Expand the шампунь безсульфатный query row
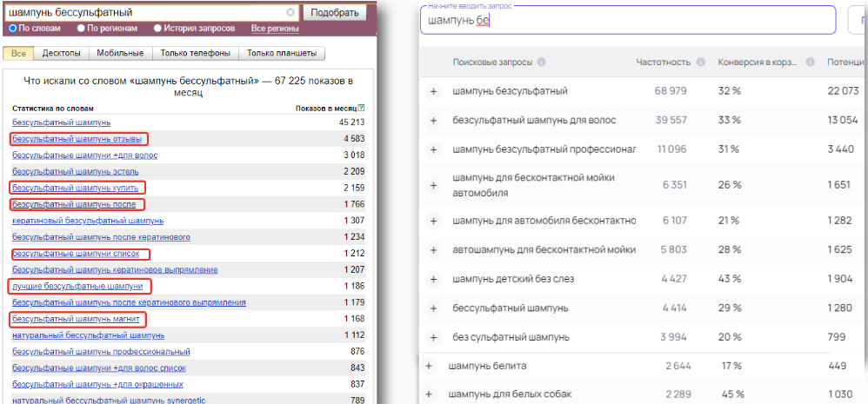The height and width of the screenshot is (404, 868). point(433,91)
